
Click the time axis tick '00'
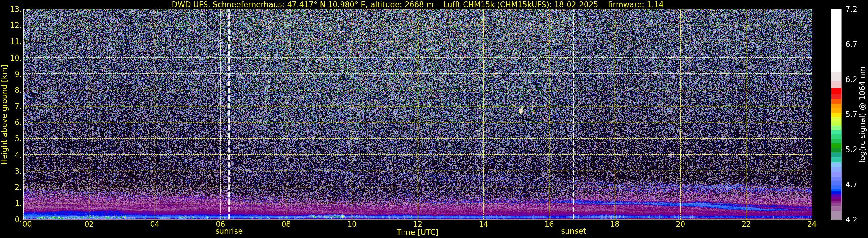click(x=27, y=224)
